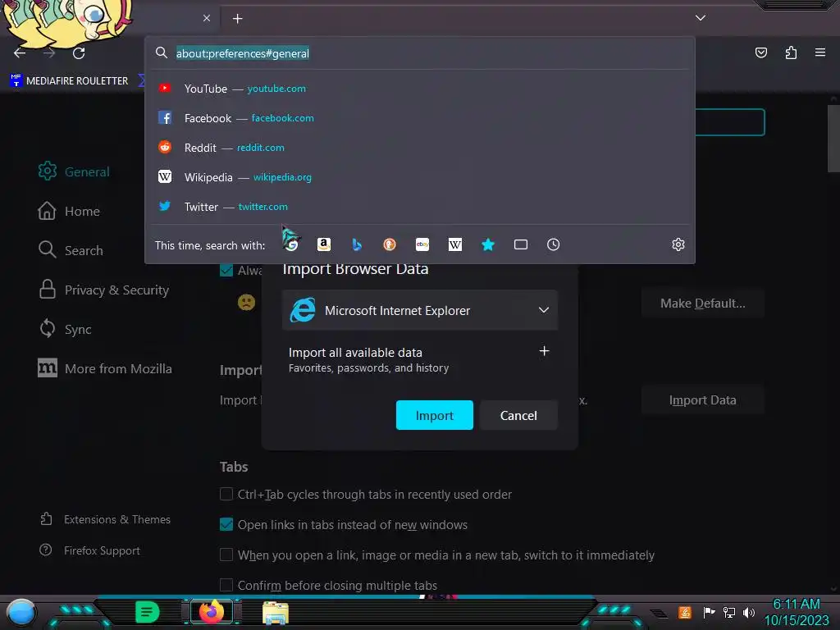Image resolution: width=840 pixels, height=630 pixels.
Task: Expand Microsoft Internet Explorer browser dropdown
Action: [x=420, y=310]
